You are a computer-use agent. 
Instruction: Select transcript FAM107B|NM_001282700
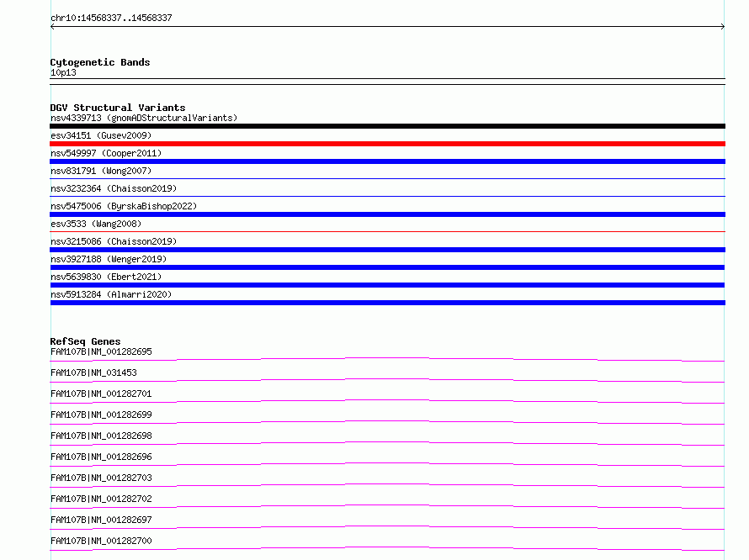101,541
